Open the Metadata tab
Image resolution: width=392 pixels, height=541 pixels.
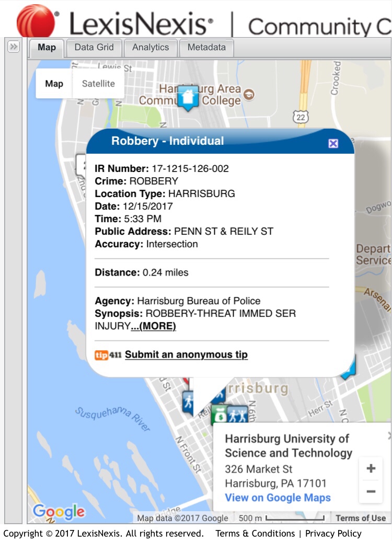coord(206,48)
